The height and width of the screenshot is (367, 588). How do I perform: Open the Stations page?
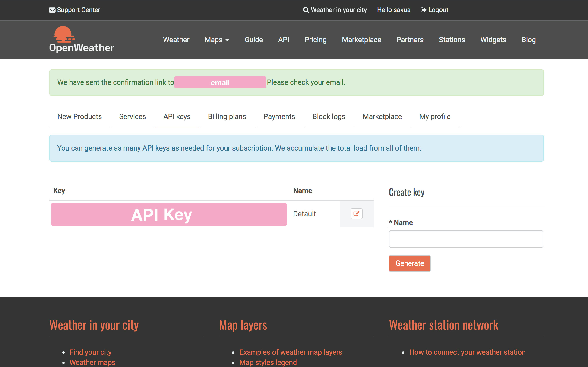pyautogui.click(x=452, y=40)
